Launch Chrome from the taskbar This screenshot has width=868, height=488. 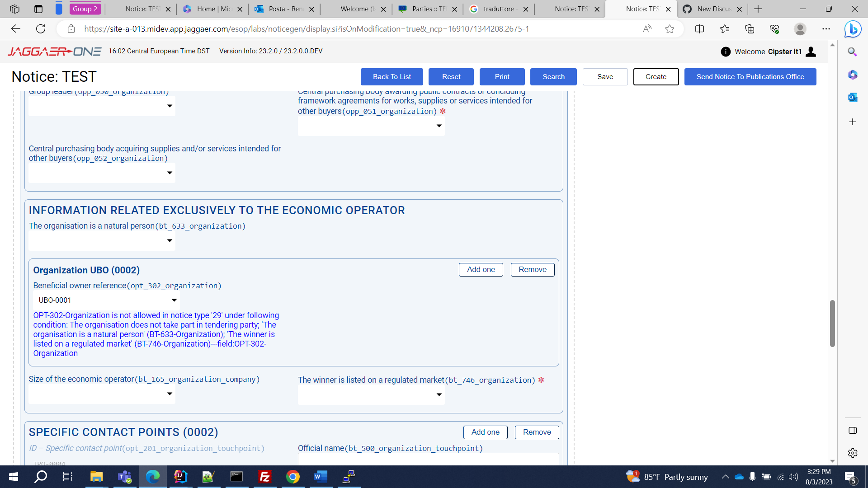point(293,477)
